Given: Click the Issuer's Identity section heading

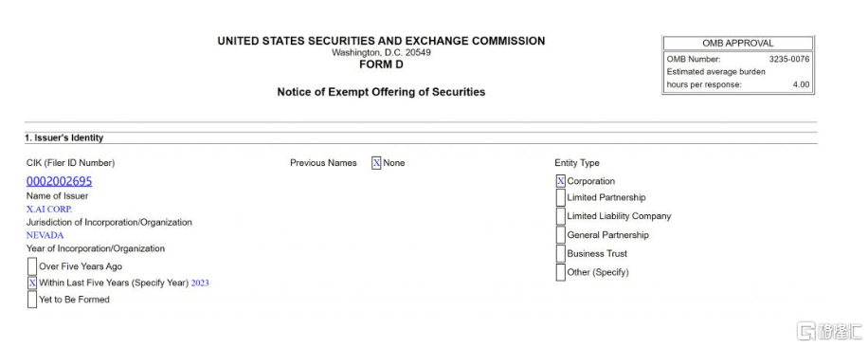Looking at the screenshot, I should 64,137.
